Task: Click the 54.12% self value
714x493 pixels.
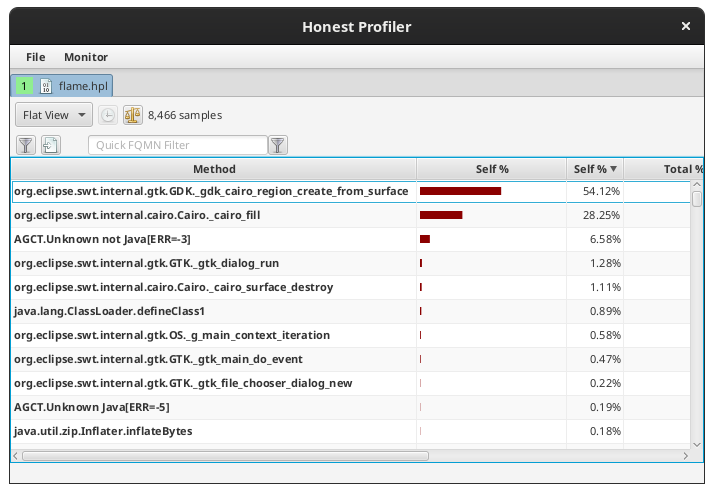Action: (601, 192)
